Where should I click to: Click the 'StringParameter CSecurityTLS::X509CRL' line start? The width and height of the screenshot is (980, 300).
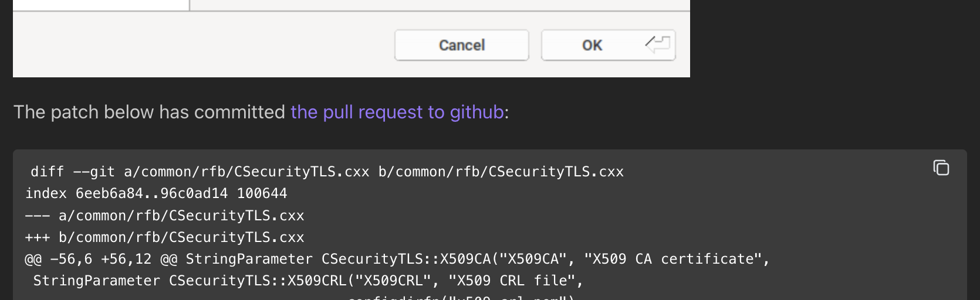[96, 281]
